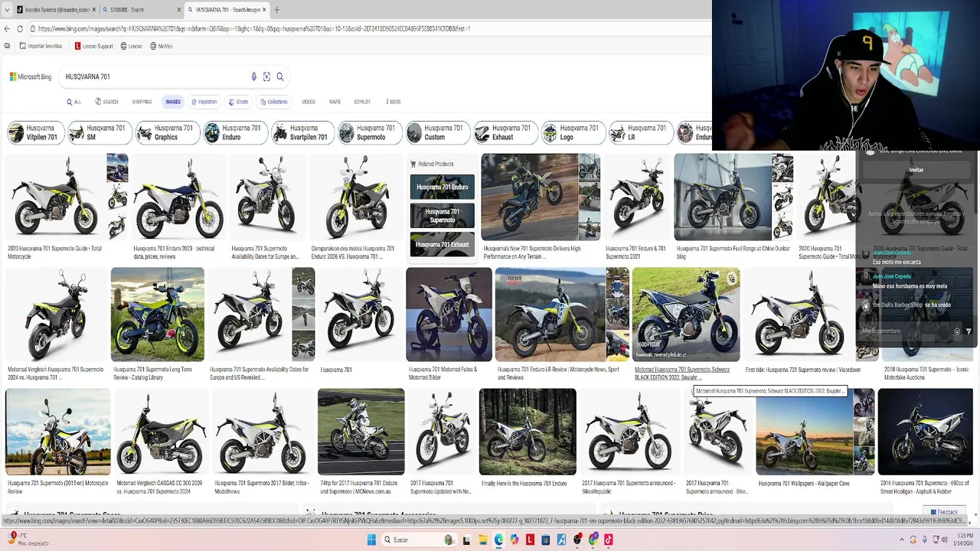Click the Microsoft Bing logo
This screenshot has width=980, height=551.
[31, 77]
